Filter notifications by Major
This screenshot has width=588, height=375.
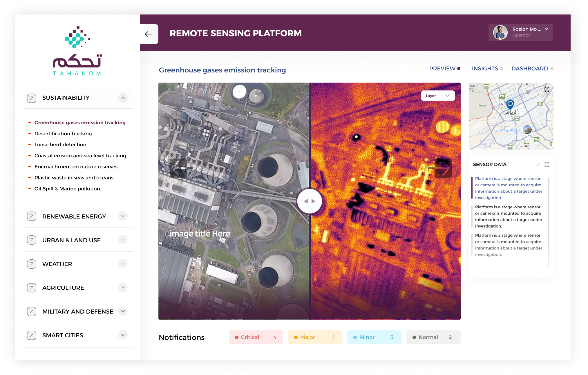(315, 337)
